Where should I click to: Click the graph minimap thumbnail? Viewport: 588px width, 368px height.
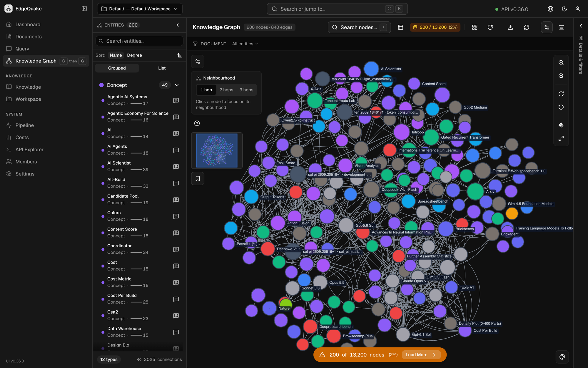(217, 150)
